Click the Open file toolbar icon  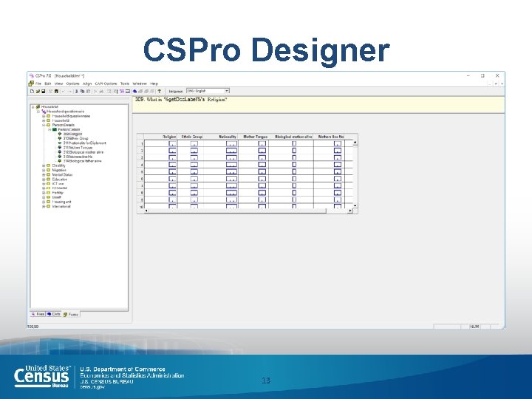pos(38,92)
